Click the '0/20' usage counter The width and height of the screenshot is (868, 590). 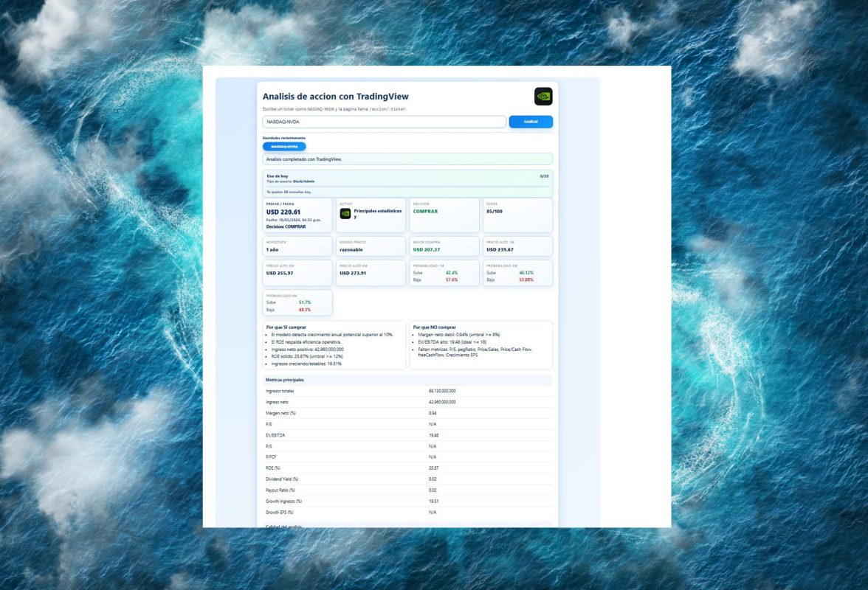(x=544, y=176)
